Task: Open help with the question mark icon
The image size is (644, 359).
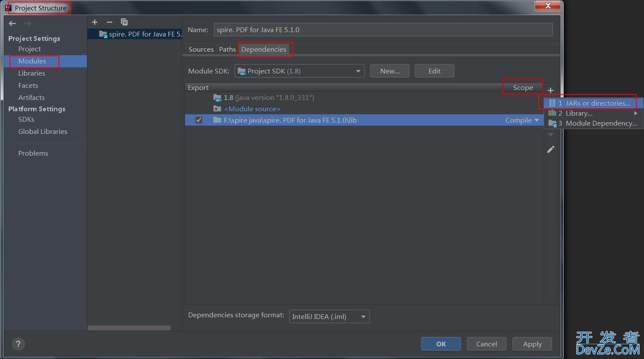Action: pos(18,344)
